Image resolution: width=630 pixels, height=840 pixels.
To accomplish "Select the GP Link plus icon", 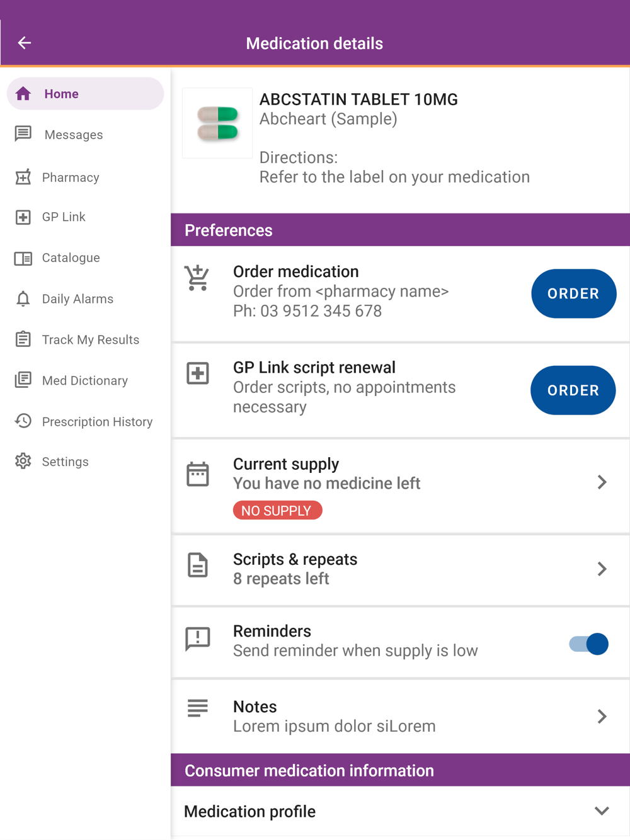I will click(23, 217).
